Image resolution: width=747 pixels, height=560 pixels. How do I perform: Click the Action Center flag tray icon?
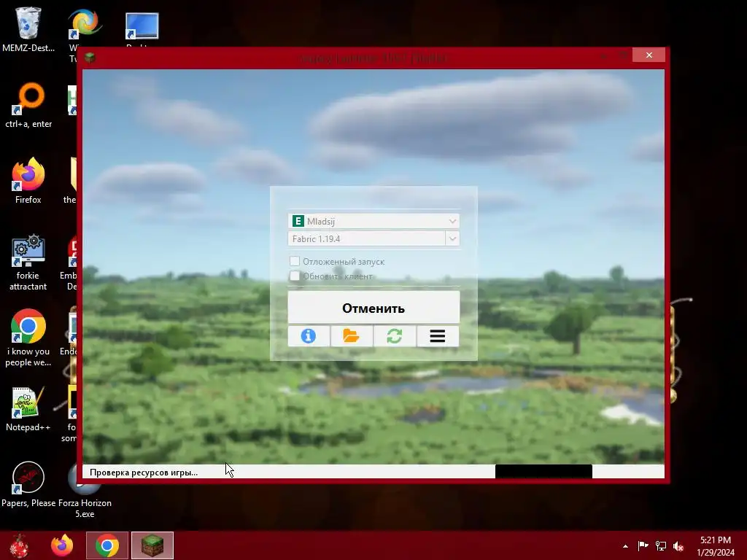pos(643,546)
